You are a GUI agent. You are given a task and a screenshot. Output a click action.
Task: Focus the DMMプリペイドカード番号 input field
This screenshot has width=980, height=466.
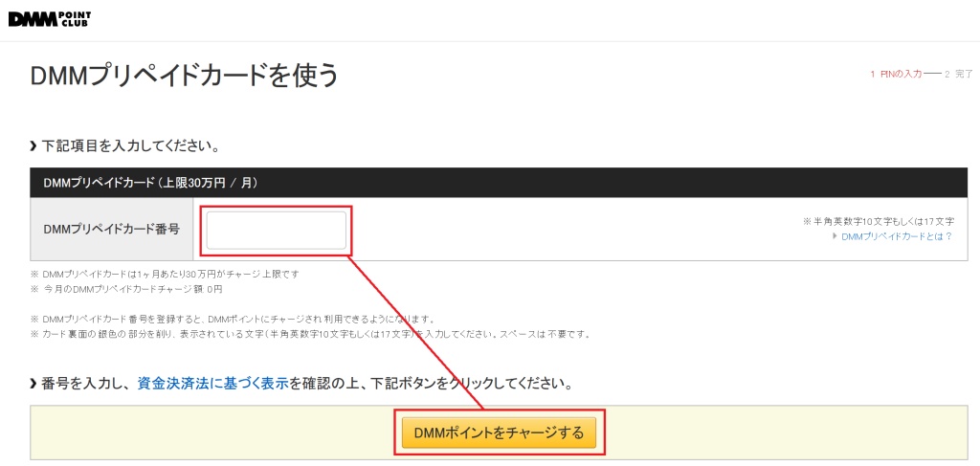[x=277, y=230]
